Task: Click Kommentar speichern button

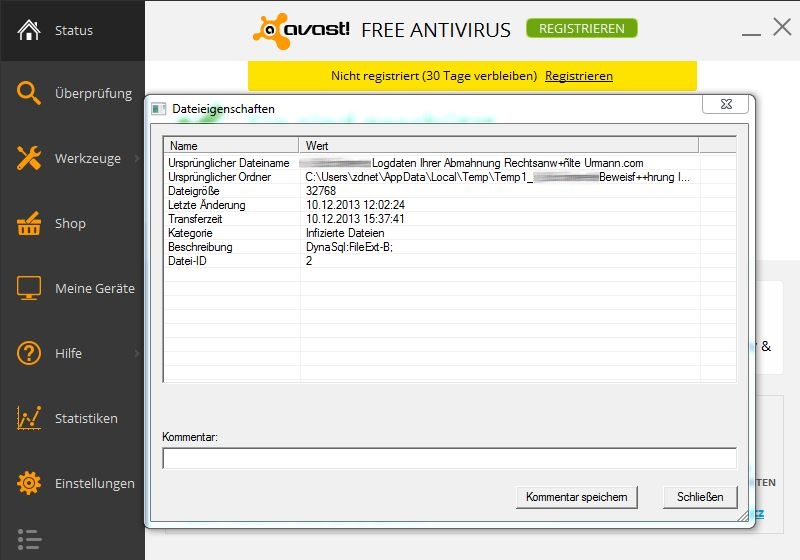Action: (577, 497)
